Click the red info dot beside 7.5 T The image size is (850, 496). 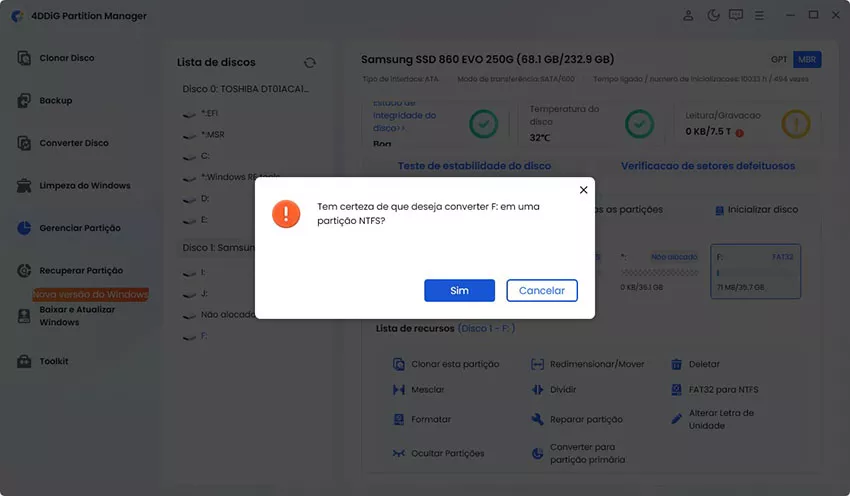tap(739, 133)
